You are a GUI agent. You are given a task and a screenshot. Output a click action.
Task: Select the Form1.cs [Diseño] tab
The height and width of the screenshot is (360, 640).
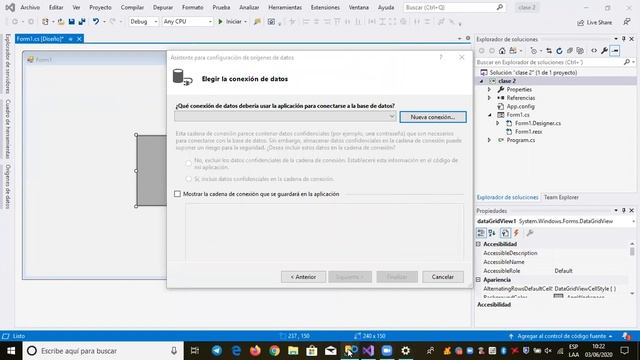40,39
